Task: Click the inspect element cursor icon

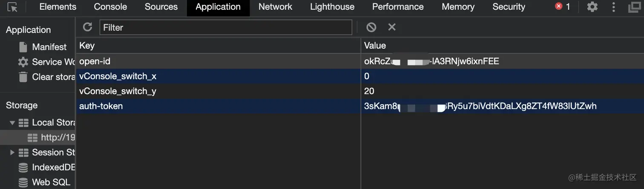Action: click(12, 7)
